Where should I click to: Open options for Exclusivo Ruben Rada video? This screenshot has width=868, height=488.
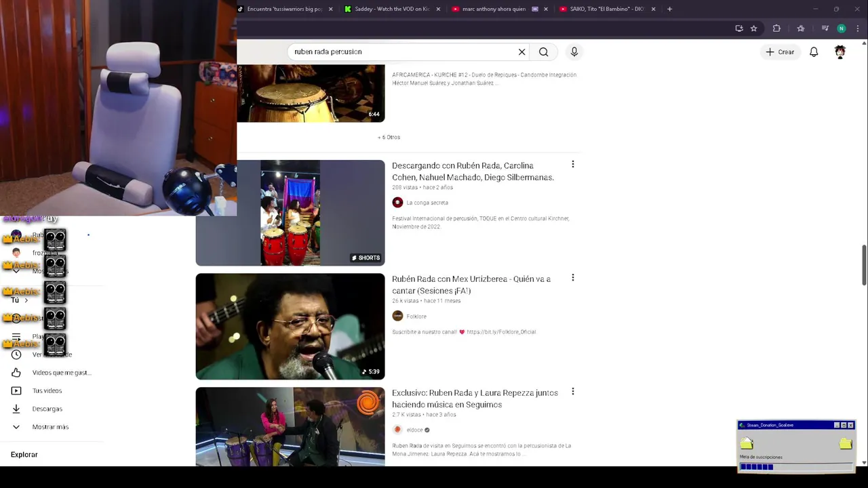(x=573, y=391)
